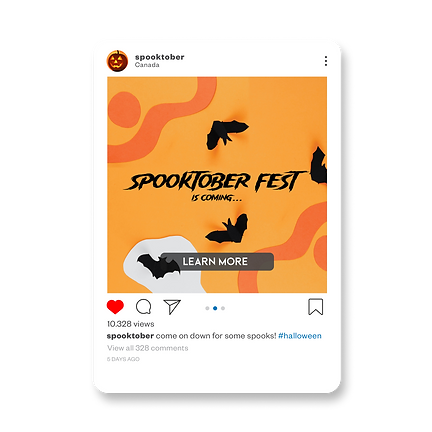This screenshot has height=432, width=432.
Task: Open the three-dot options menu
Action: click(x=326, y=61)
